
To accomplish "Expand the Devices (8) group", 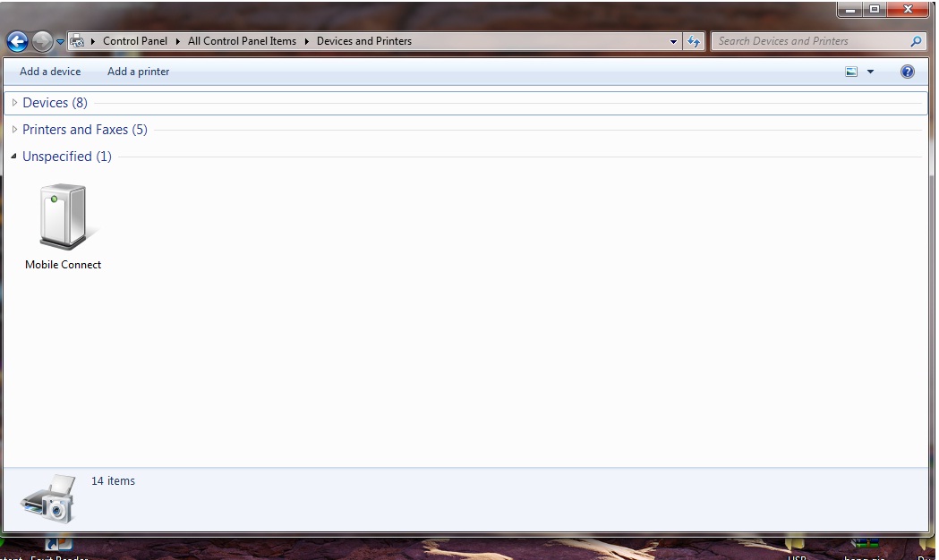I will pyautogui.click(x=55, y=103).
